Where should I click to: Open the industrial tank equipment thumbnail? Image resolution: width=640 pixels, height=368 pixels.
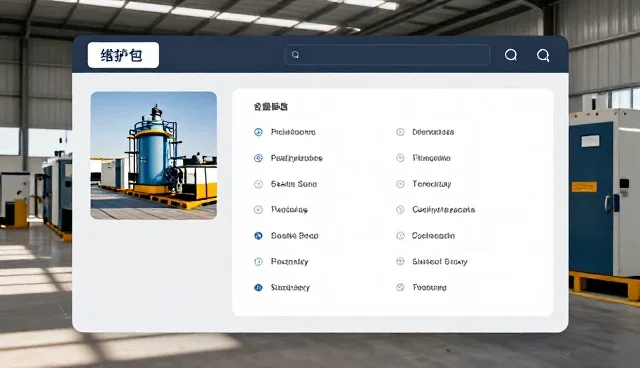153,155
